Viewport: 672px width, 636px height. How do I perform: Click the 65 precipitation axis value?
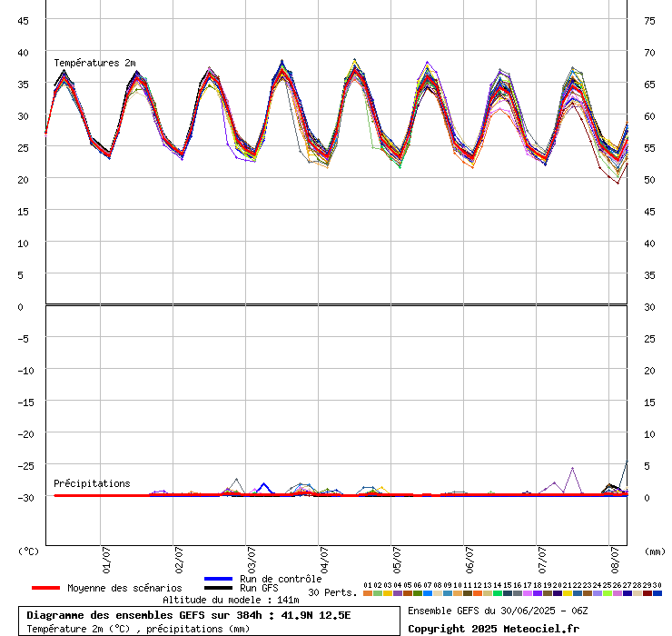click(649, 84)
